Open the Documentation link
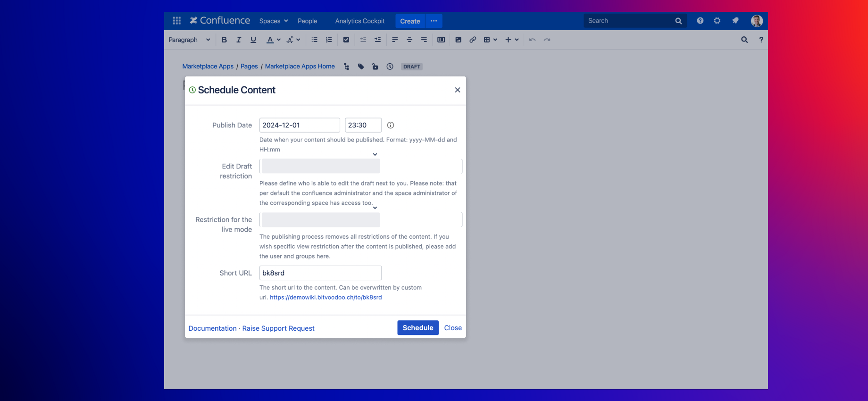The width and height of the screenshot is (868, 401). tap(213, 328)
